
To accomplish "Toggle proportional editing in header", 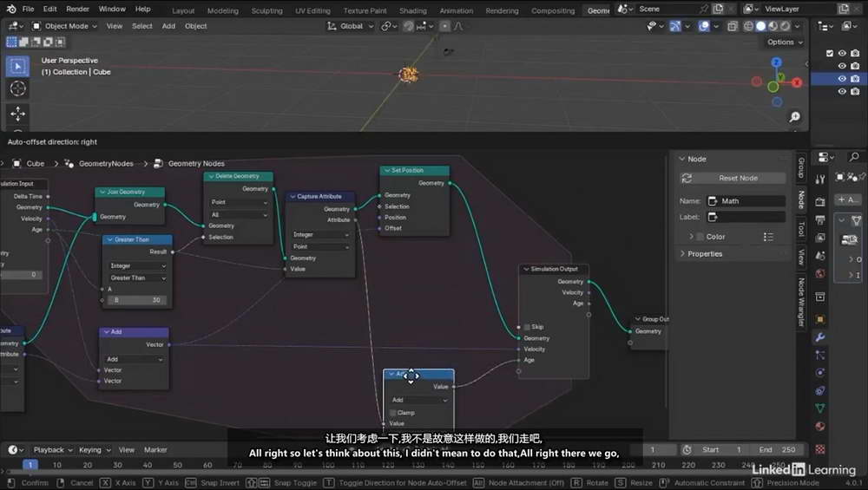I will 444,26.
